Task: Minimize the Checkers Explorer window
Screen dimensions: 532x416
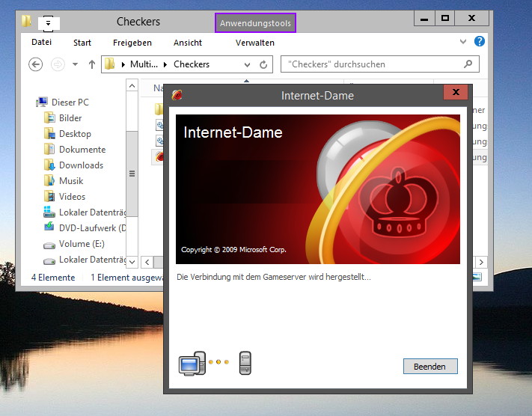Action: coord(424,18)
